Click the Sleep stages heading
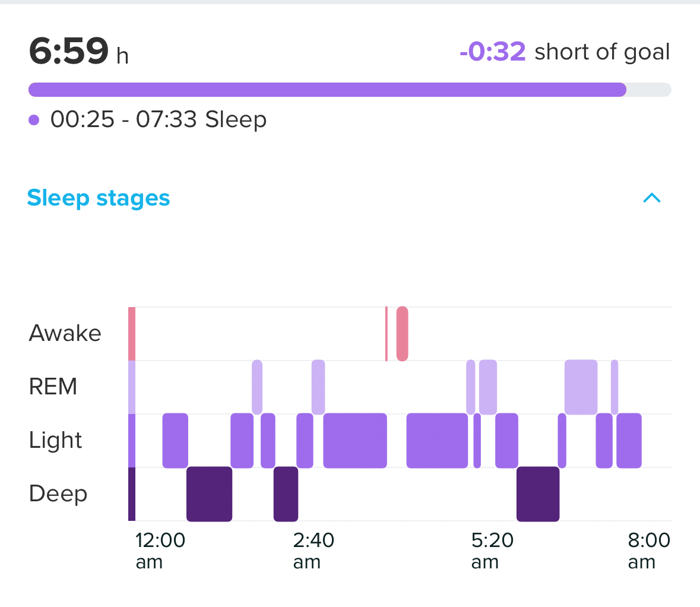 tap(99, 198)
